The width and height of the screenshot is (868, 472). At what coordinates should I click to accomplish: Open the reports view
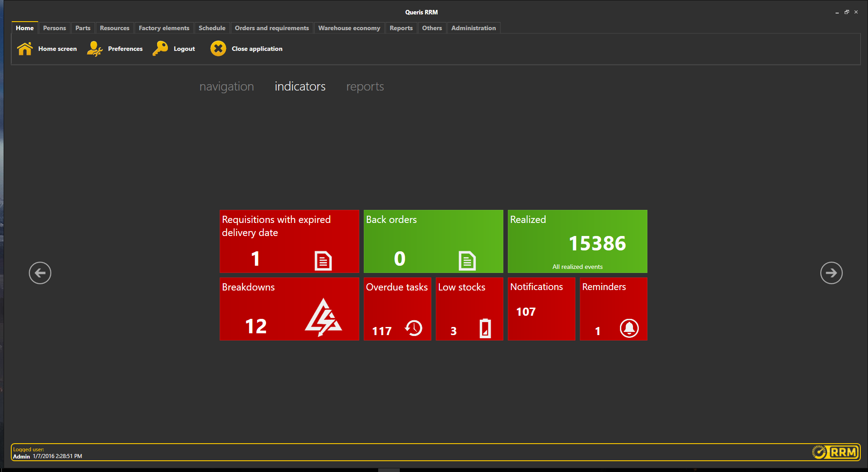tap(365, 86)
